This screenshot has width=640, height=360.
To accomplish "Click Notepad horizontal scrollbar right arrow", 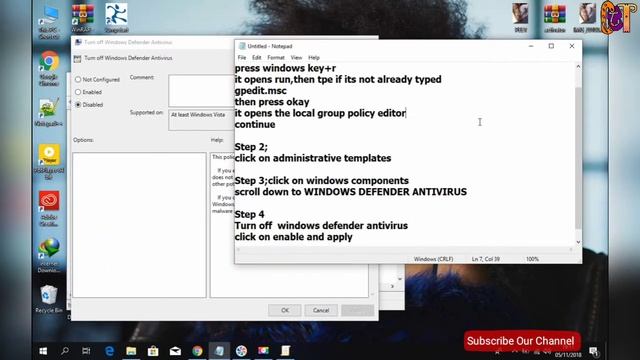I will coord(571,249).
